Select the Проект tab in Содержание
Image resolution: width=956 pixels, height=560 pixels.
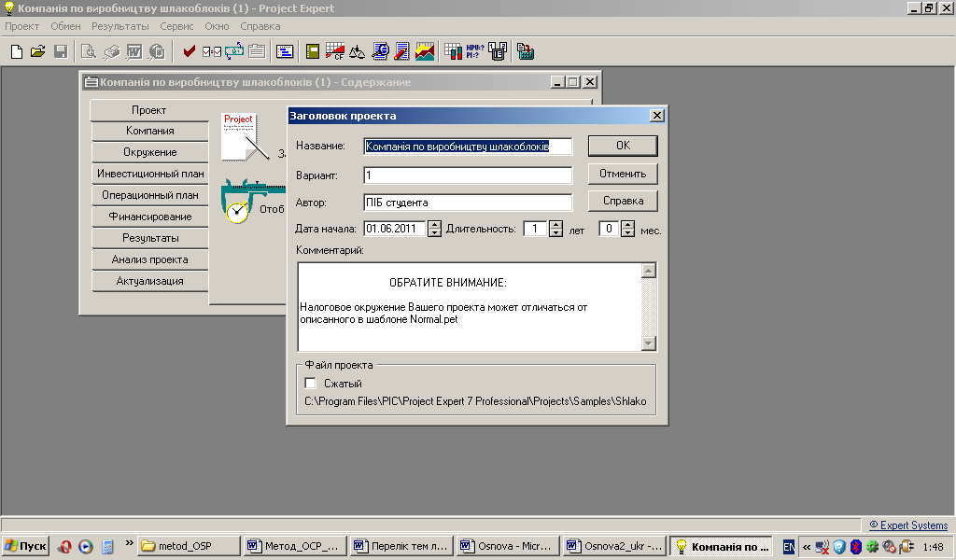pyautogui.click(x=150, y=110)
